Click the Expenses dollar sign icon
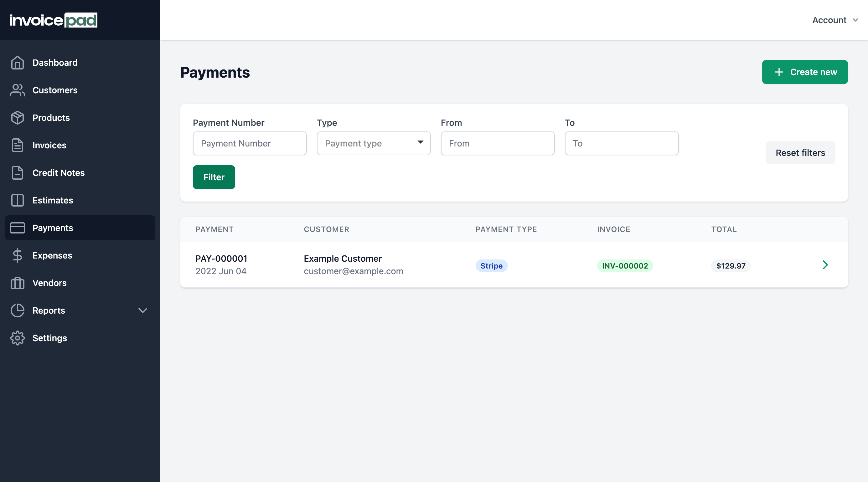Viewport: 868px width, 482px height. [x=18, y=255]
